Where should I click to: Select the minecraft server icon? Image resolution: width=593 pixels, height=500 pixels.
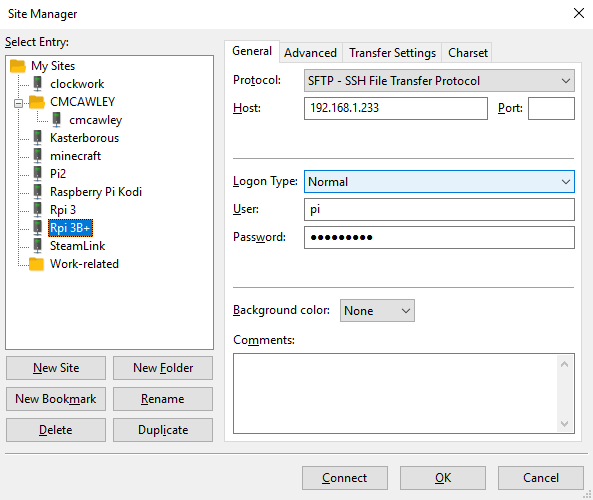(37, 155)
